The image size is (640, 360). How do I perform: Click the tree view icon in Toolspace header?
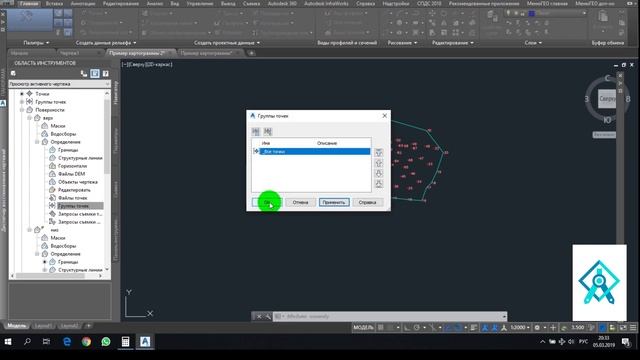(84, 73)
